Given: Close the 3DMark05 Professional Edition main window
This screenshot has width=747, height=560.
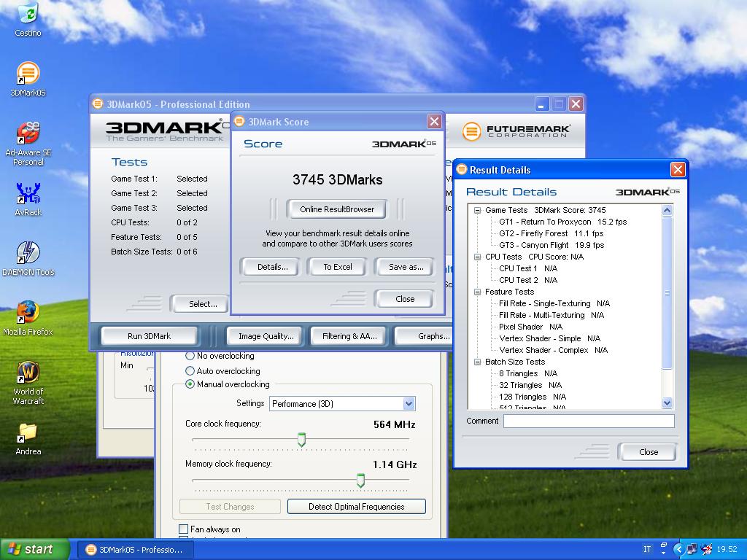Looking at the screenshot, I should click(x=576, y=104).
